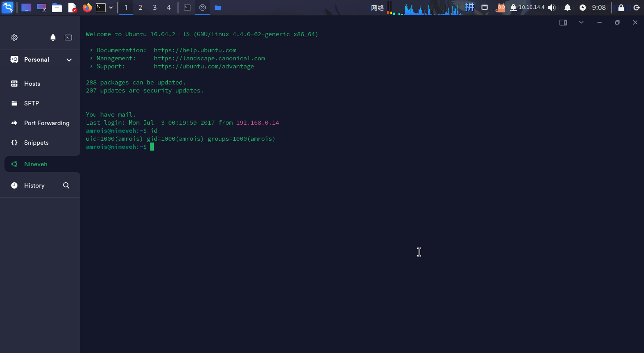Open local terminal icon in sidebar
The height and width of the screenshot is (353, 644).
68,38
